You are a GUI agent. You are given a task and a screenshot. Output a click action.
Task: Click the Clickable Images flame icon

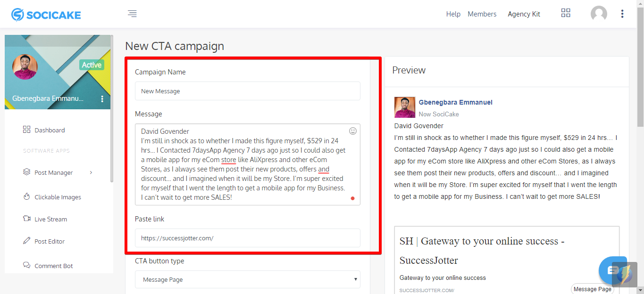coord(26,196)
